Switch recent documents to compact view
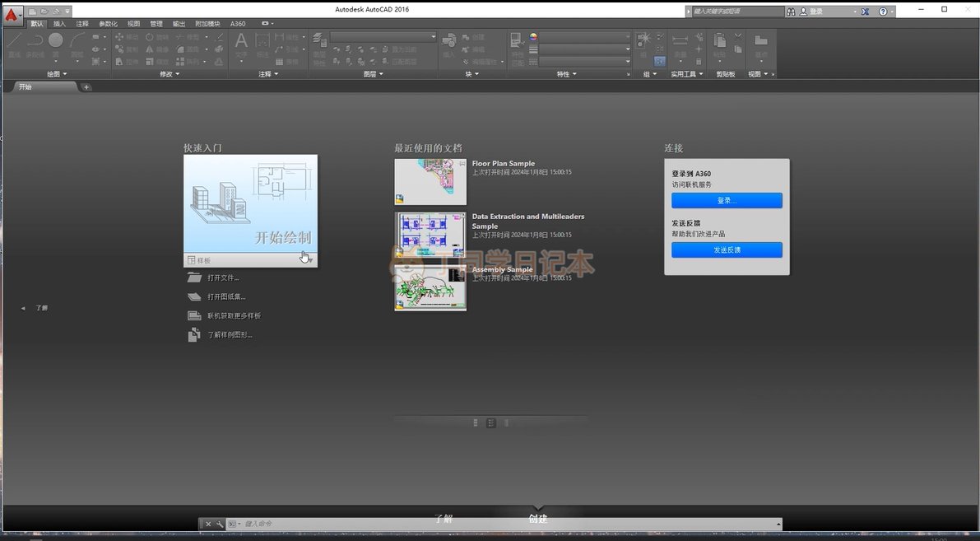This screenshot has height=541, width=980. 506,422
